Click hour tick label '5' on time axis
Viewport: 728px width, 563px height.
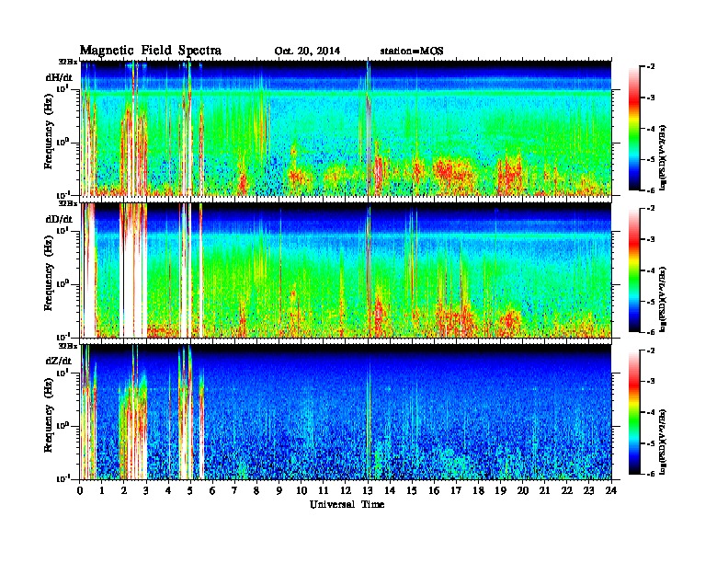tap(190, 491)
